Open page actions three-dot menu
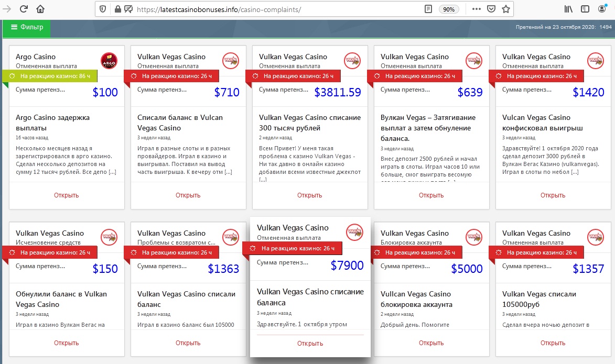615x364 pixels. [476, 9]
